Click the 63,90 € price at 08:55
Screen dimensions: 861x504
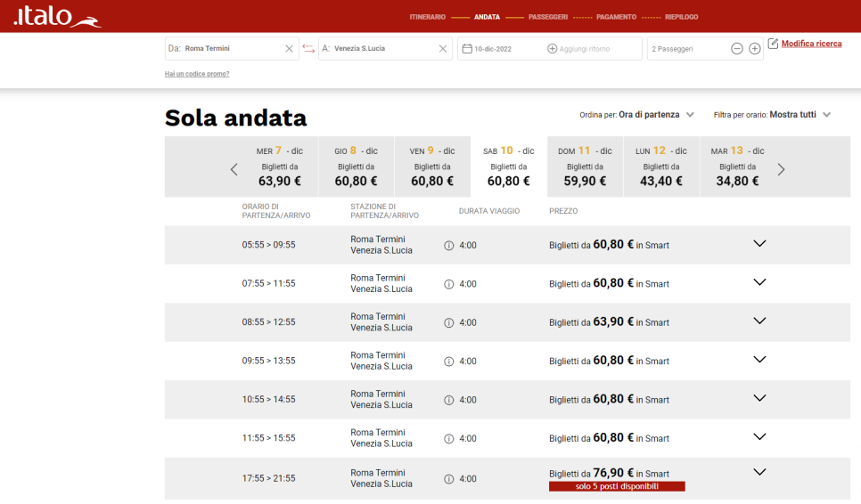click(613, 322)
